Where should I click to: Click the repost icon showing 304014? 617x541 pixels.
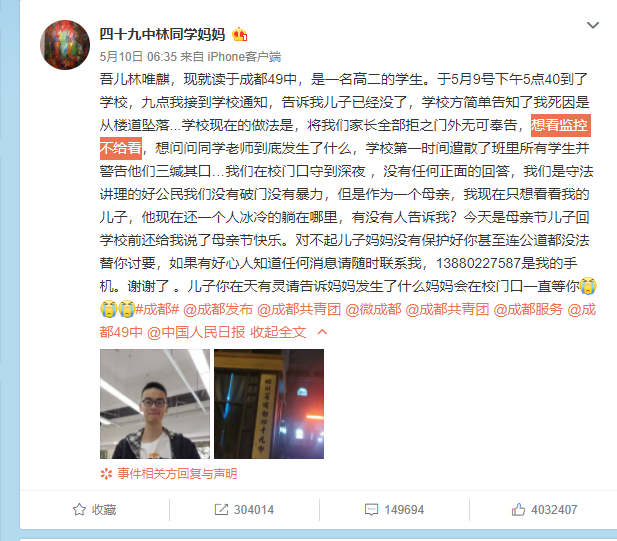pos(221,510)
